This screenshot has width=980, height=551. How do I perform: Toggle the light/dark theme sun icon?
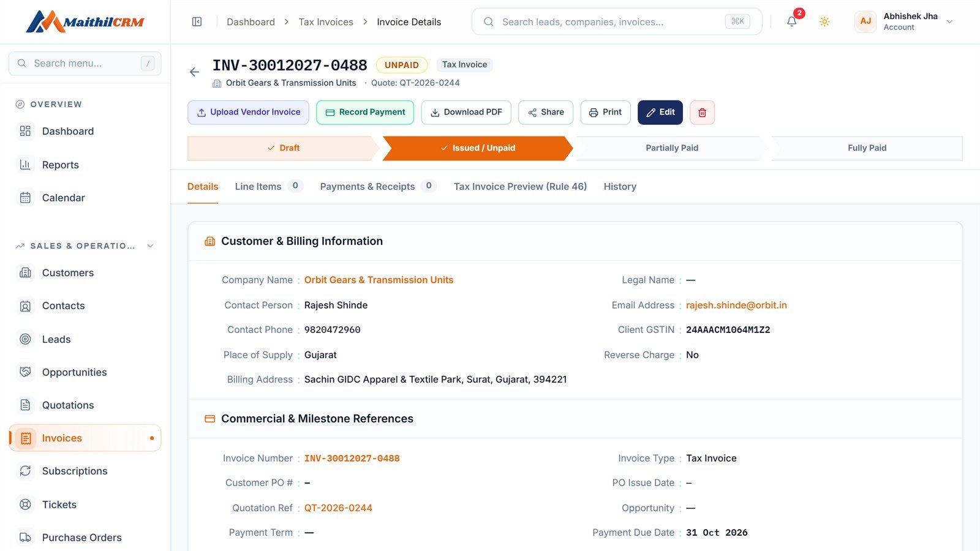pyautogui.click(x=824, y=22)
